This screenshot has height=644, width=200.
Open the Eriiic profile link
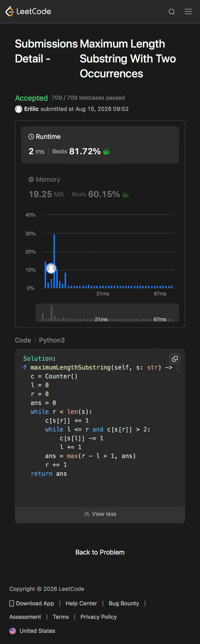pos(31,109)
